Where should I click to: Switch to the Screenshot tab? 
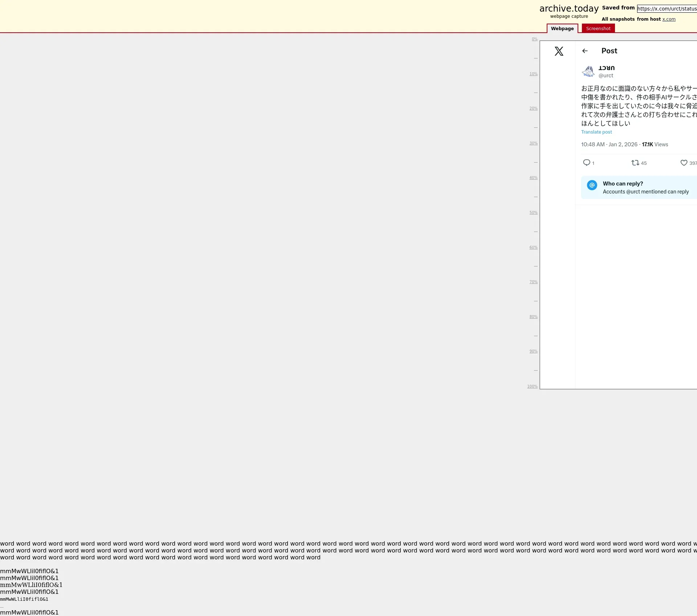pyautogui.click(x=598, y=28)
